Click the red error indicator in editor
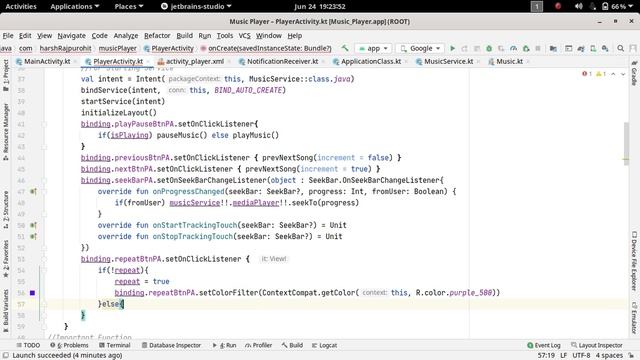Image resolution: width=640 pixels, height=360 pixels. pyautogui.click(x=587, y=74)
